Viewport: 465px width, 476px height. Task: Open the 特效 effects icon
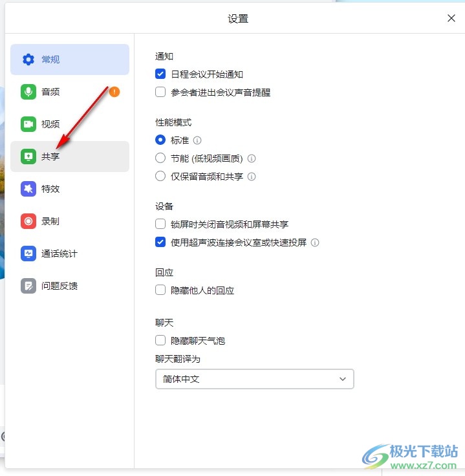pos(28,189)
